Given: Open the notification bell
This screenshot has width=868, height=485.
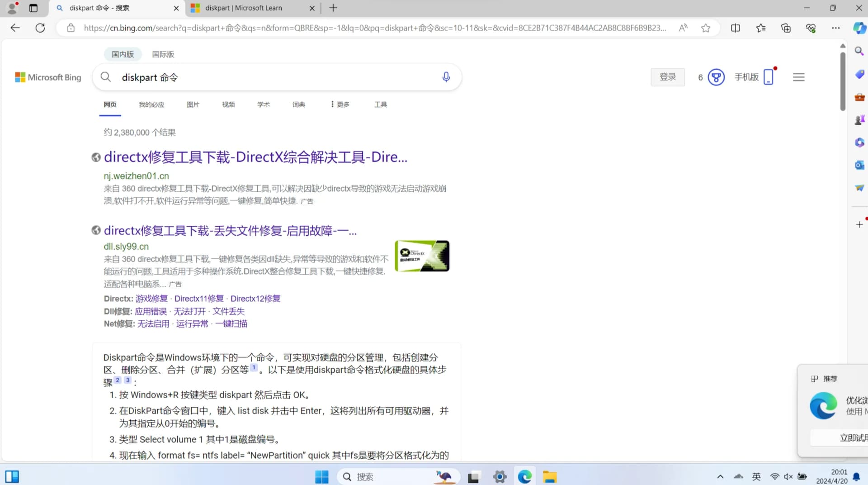Looking at the screenshot, I should pyautogui.click(x=856, y=476).
